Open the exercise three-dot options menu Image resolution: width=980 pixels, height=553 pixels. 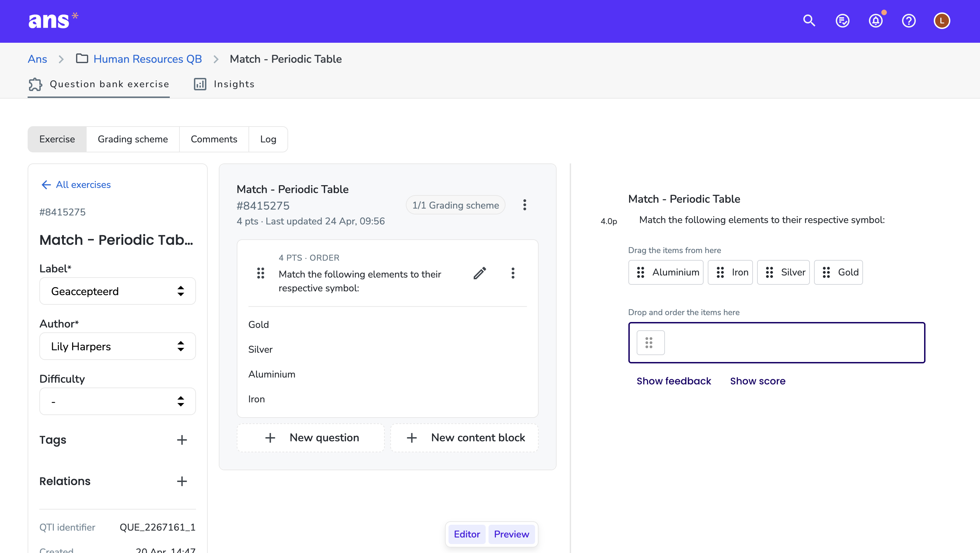(x=524, y=205)
